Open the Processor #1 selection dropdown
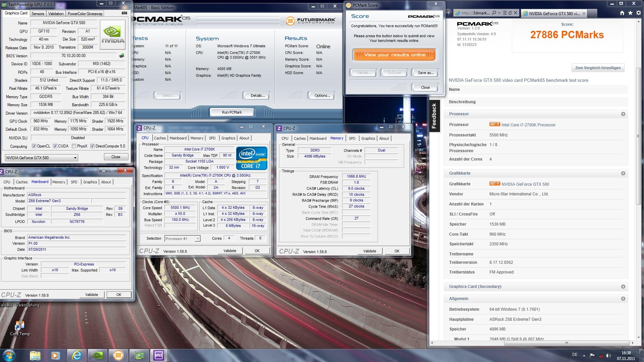The image size is (644, 362). tap(182, 239)
